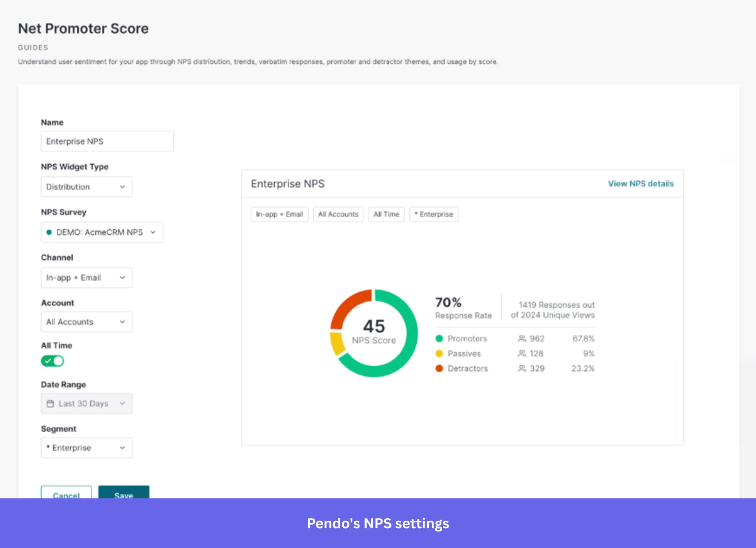The image size is (756, 548).
Task: Click the Cancel button
Action: tap(66, 493)
